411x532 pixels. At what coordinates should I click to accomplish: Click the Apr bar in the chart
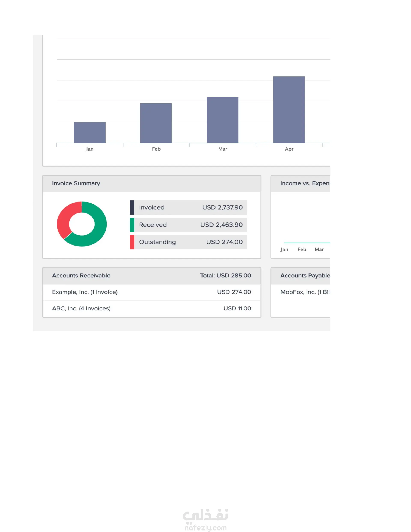(289, 110)
